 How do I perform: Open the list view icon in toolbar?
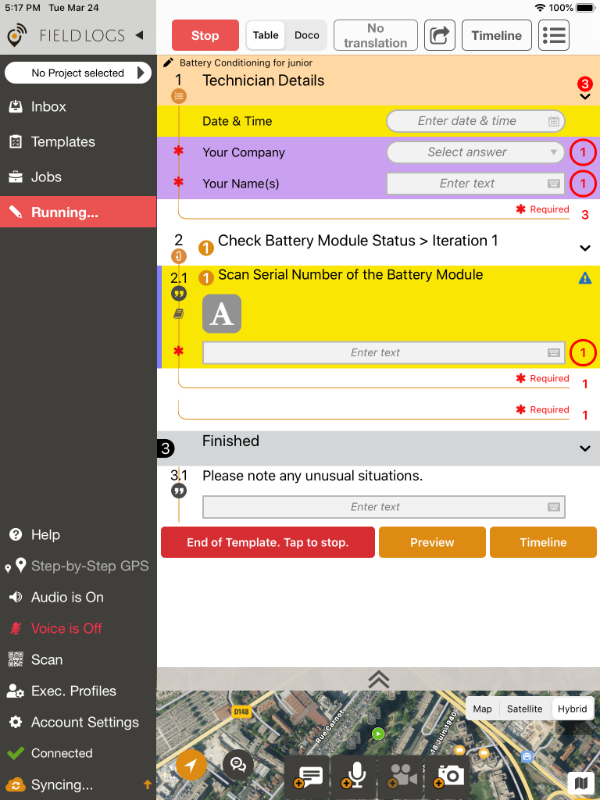pyautogui.click(x=554, y=35)
